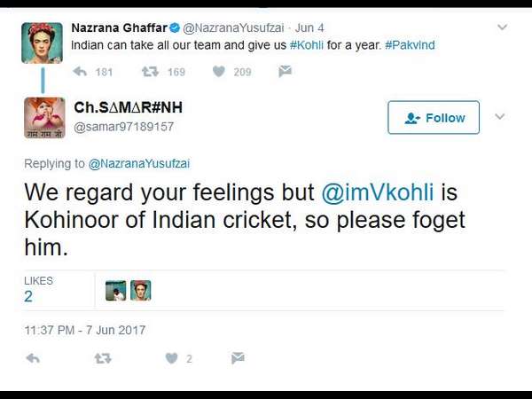Viewport: 532px width, 399px height.
Task: Follow the Ch.SAMAR#NH account
Action: click(434, 118)
